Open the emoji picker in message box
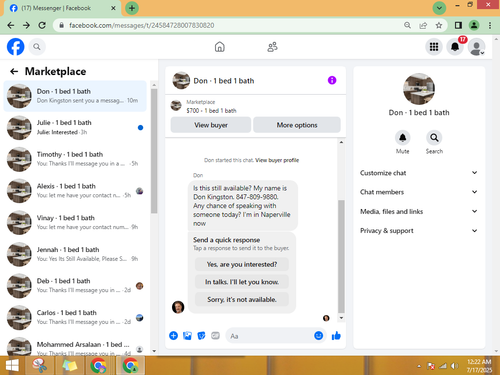Image resolution: width=500 pixels, height=375 pixels. (318, 336)
